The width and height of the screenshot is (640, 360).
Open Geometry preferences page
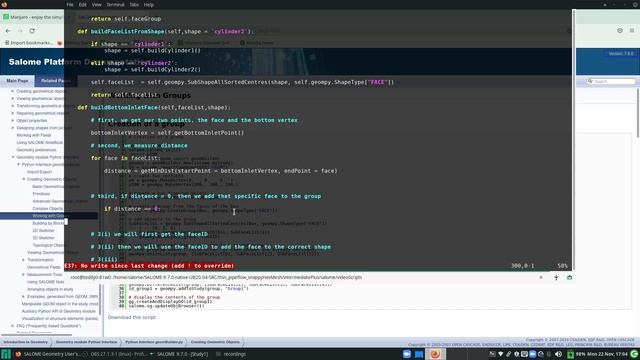click(x=36, y=150)
